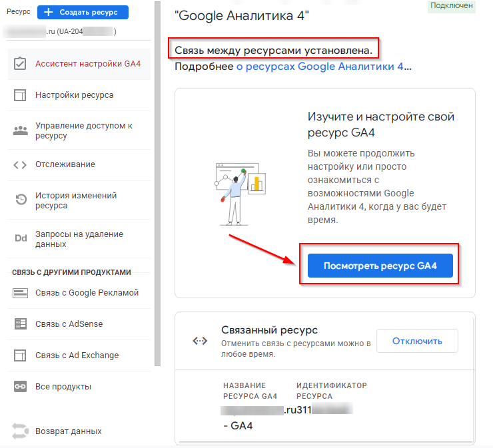Expand the Отслеживание section

click(65, 164)
